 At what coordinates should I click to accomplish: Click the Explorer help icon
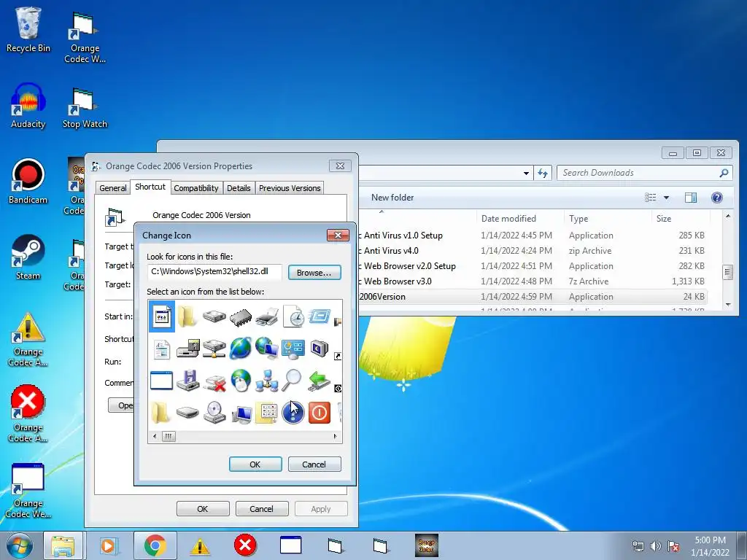click(x=716, y=198)
